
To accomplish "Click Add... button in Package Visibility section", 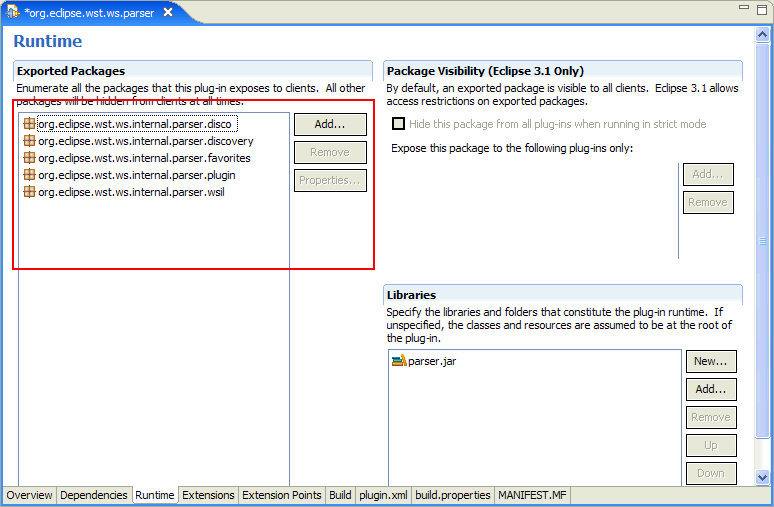I will pyautogui.click(x=708, y=174).
